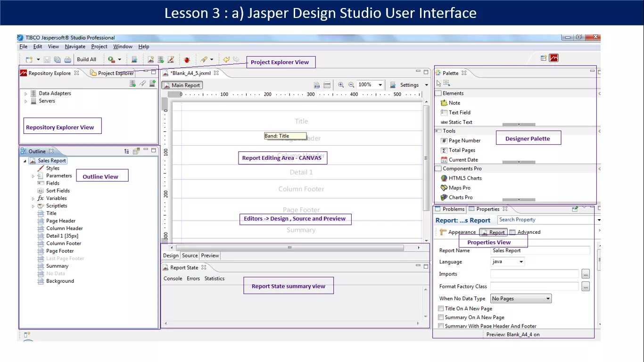Click the Search Property input field
The width and height of the screenshot is (644, 362).
point(546,220)
